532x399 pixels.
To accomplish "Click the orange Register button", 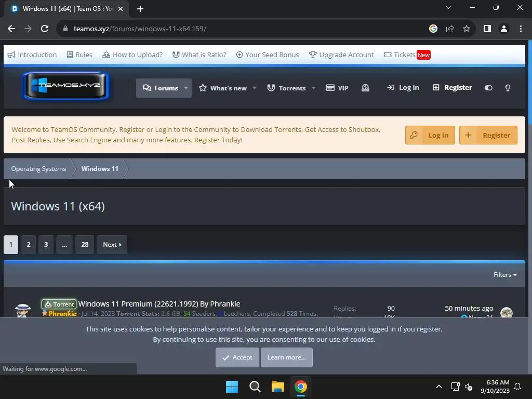I will [x=488, y=135].
